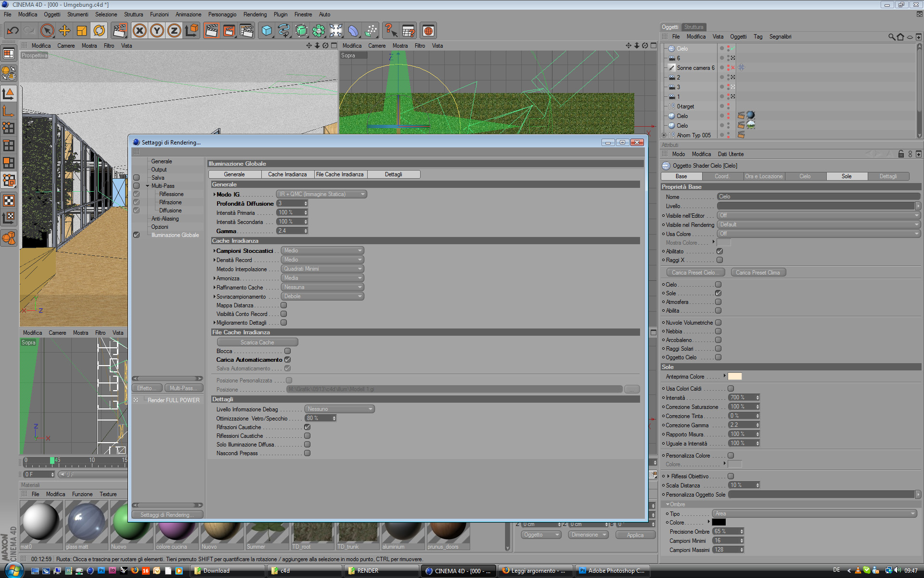
Task: Select the Move tool icon
Action: tap(64, 31)
